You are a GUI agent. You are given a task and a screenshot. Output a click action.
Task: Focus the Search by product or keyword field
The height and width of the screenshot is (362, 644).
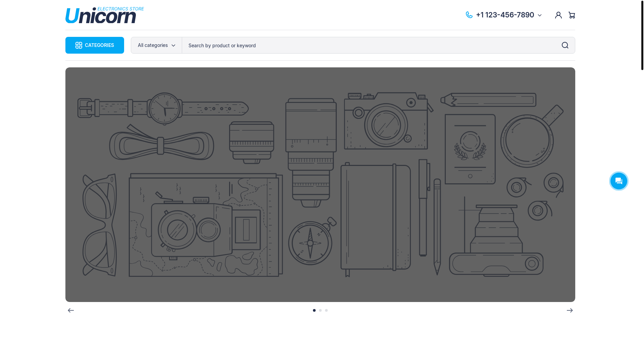coord(368,45)
